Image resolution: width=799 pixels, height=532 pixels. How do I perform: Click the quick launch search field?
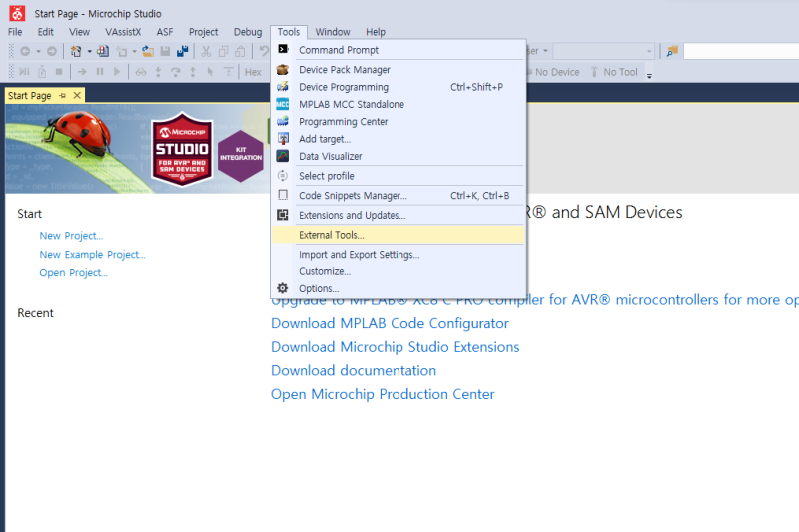[x=739, y=51]
